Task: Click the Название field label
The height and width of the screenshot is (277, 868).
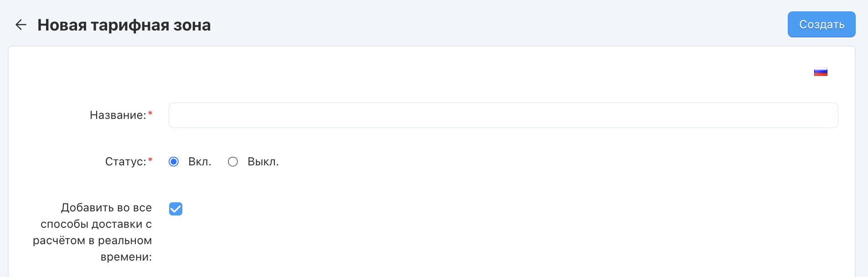Action: 118,115
